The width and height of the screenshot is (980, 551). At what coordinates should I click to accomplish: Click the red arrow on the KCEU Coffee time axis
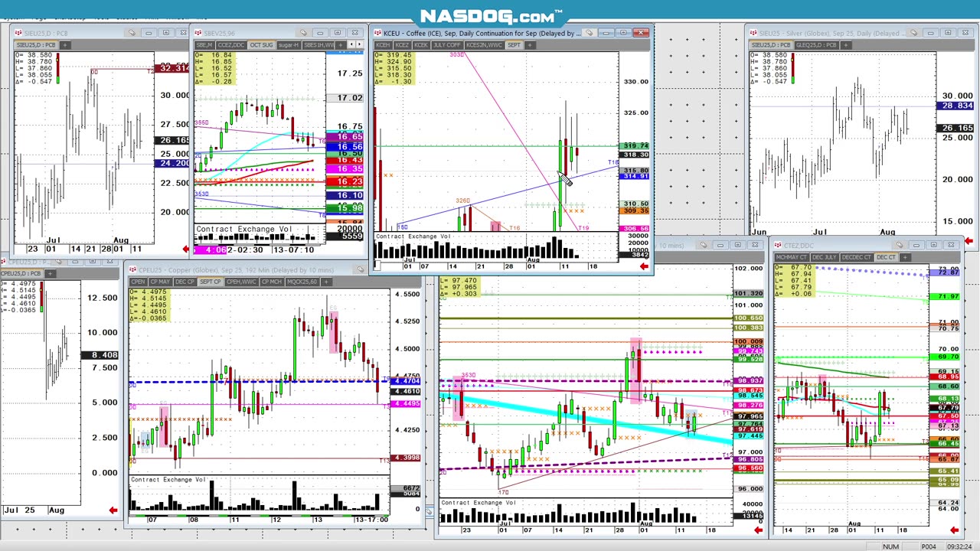[x=644, y=266]
